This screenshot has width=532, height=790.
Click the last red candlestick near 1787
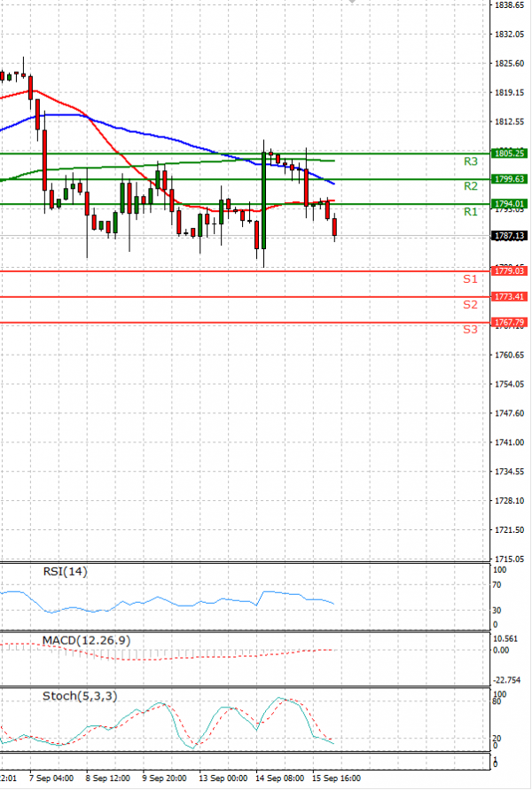334,227
